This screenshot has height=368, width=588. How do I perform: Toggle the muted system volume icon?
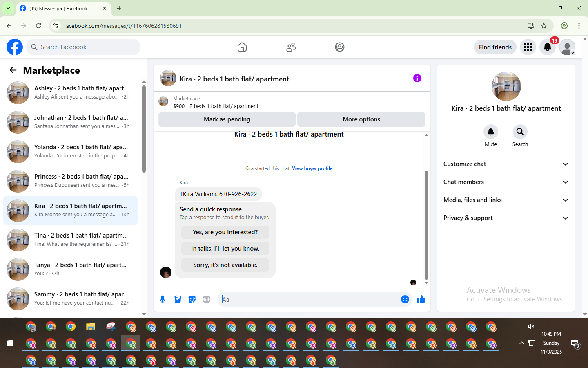(531, 326)
